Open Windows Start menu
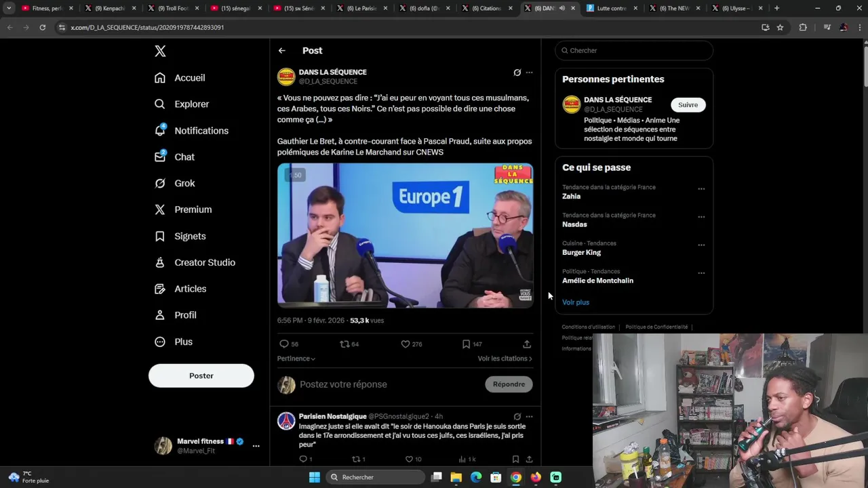The width and height of the screenshot is (868, 488). click(315, 477)
